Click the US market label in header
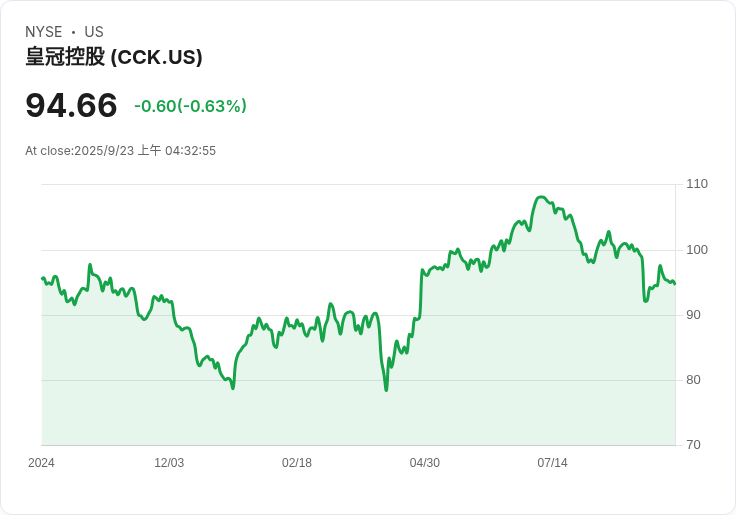This screenshot has width=736, height=515. (94, 32)
